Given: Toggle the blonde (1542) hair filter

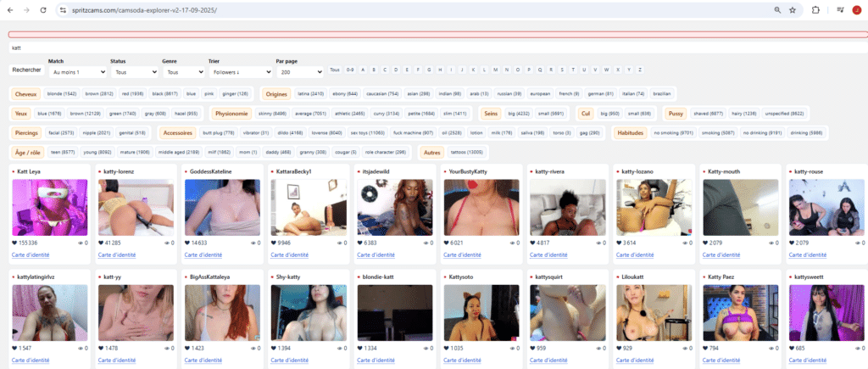Looking at the screenshot, I should tap(61, 94).
